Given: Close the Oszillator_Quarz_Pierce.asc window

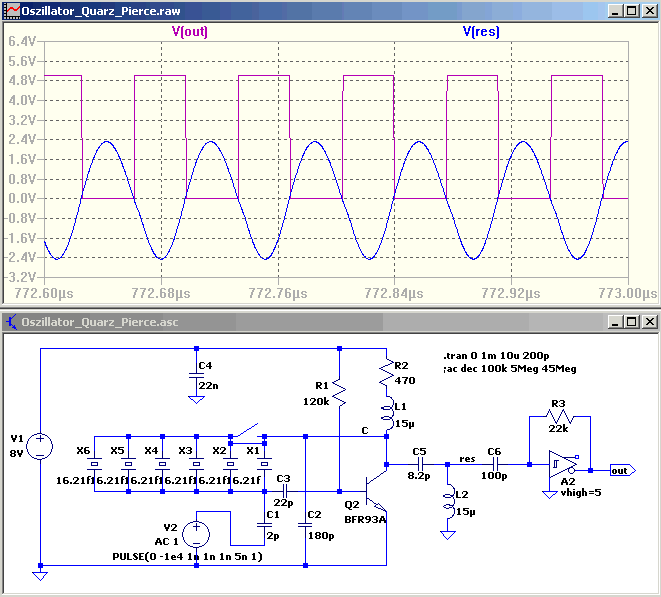Looking at the screenshot, I should point(649,322).
